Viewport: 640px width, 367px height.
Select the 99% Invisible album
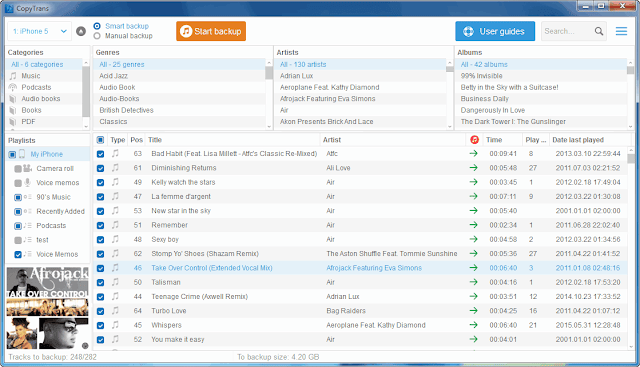542,76
